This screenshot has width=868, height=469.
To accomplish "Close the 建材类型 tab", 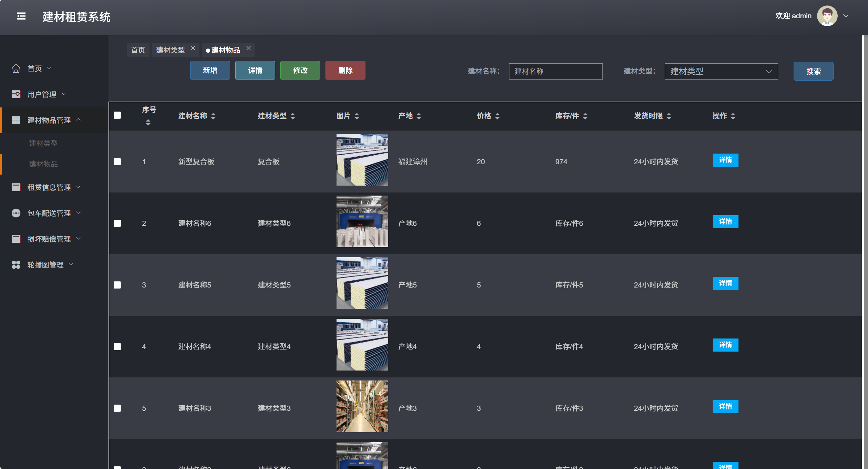I will click(x=193, y=48).
